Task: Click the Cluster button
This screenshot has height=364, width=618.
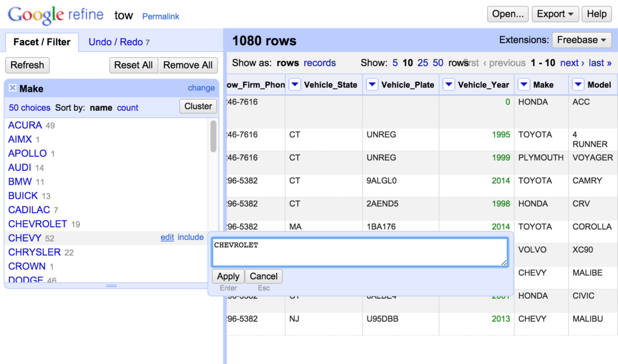Action: coord(198,106)
